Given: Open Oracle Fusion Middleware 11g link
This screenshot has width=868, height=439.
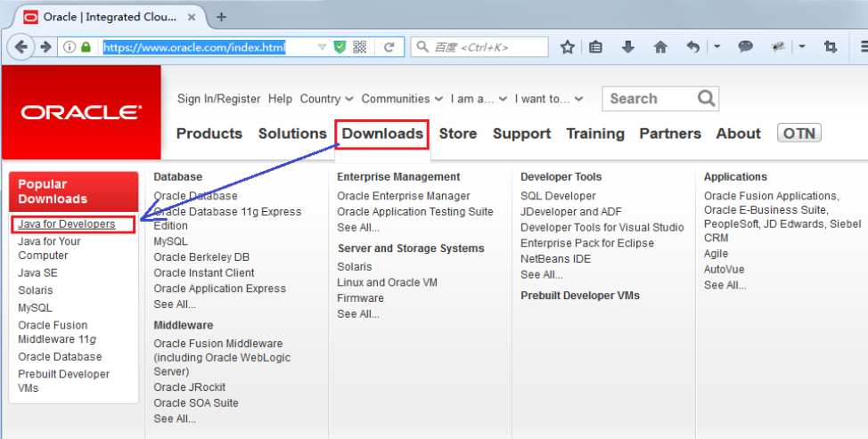Looking at the screenshot, I should coord(57,332).
